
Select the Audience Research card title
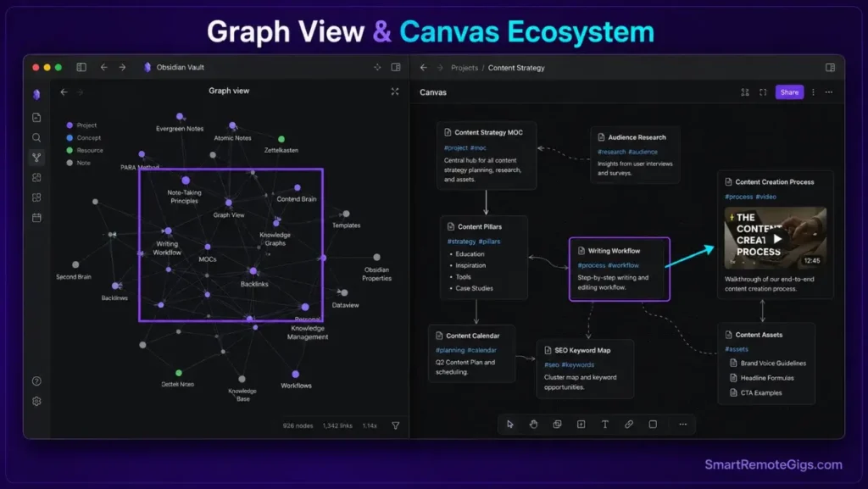click(637, 137)
